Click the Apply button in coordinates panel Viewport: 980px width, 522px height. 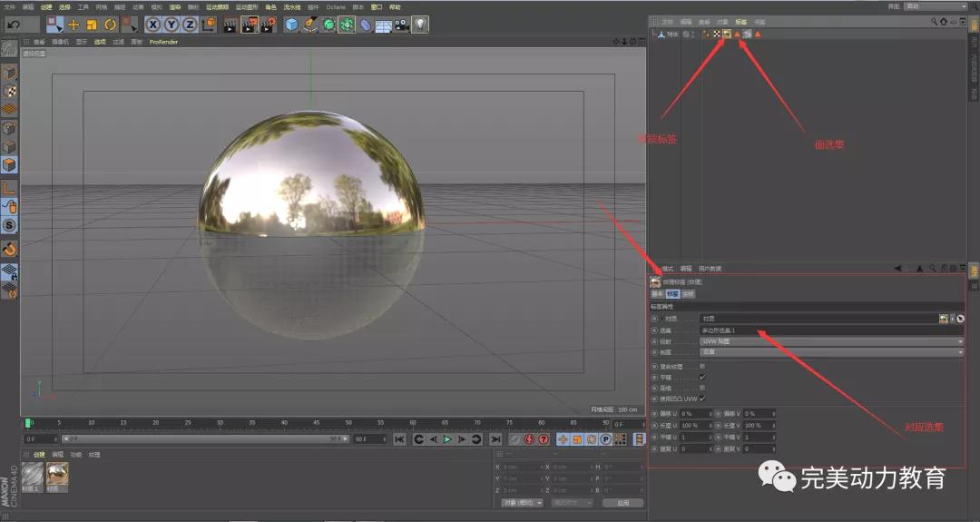pos(622,503)
